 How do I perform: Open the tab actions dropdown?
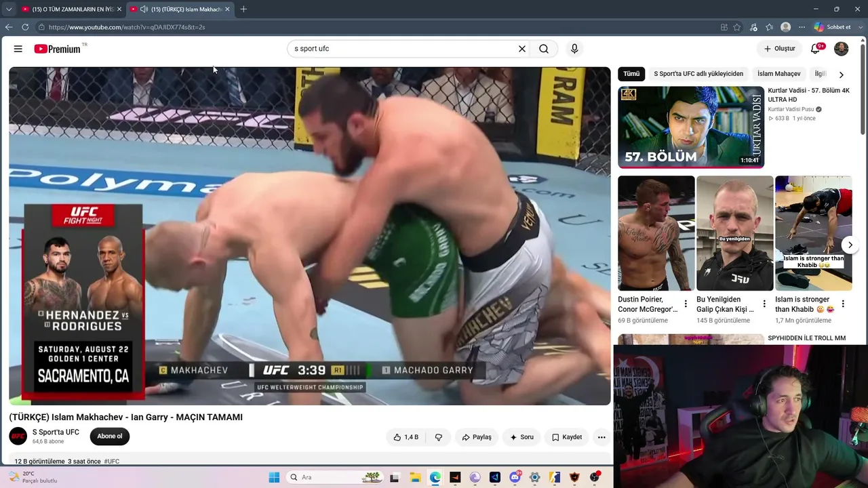click(9, 9)
